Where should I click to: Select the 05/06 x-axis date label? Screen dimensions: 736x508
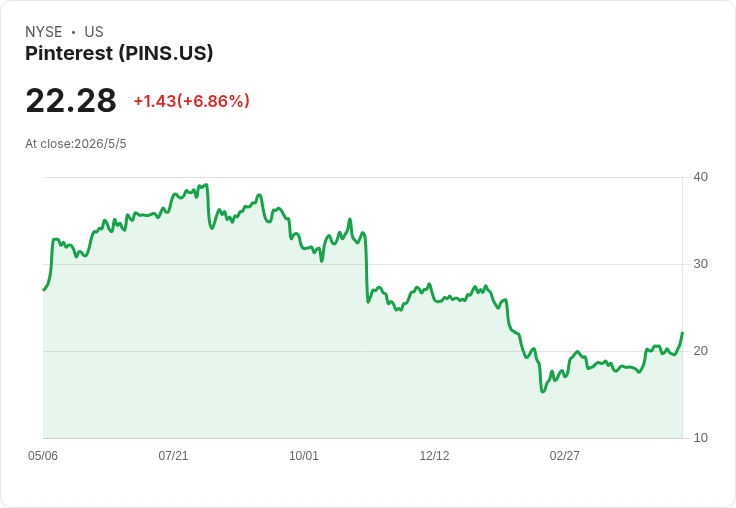(43, 455)
